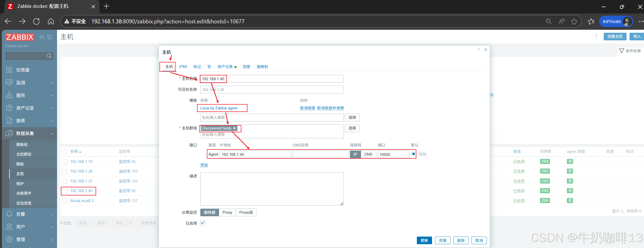Close the Zabbix docker browser tab
Image resolution: width=644 pixels, height=248 pixels.
pyautogui.click(x=93, y=7)
